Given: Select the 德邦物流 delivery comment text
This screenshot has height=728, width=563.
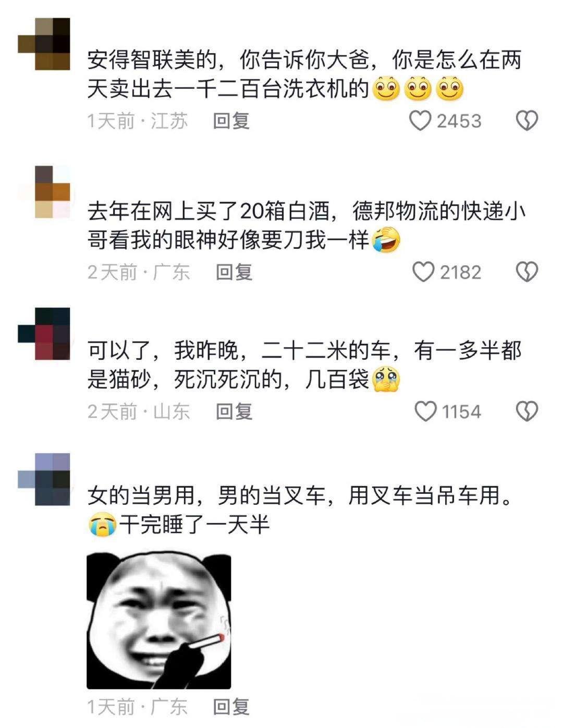Looking at the screenshot, I should coord(307,226).
